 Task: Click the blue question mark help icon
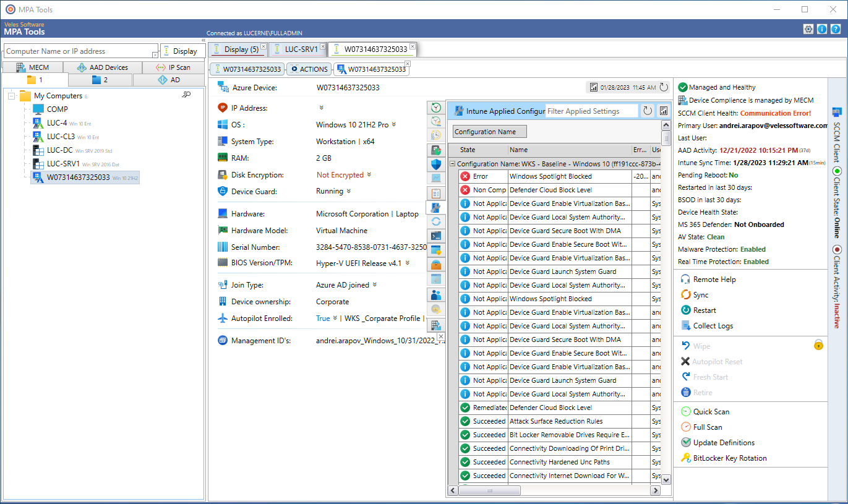[x=836, y=28]
